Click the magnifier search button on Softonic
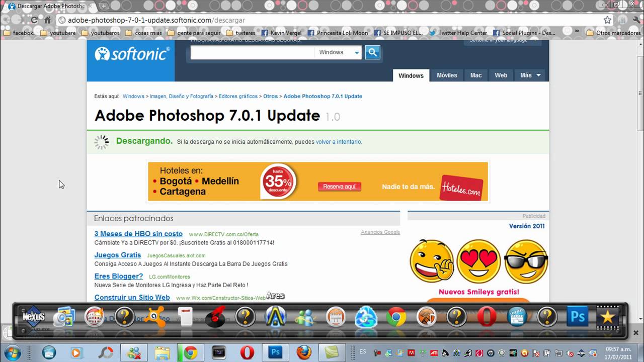Screen dimensions: 644x362 click(x=372, y=52)
